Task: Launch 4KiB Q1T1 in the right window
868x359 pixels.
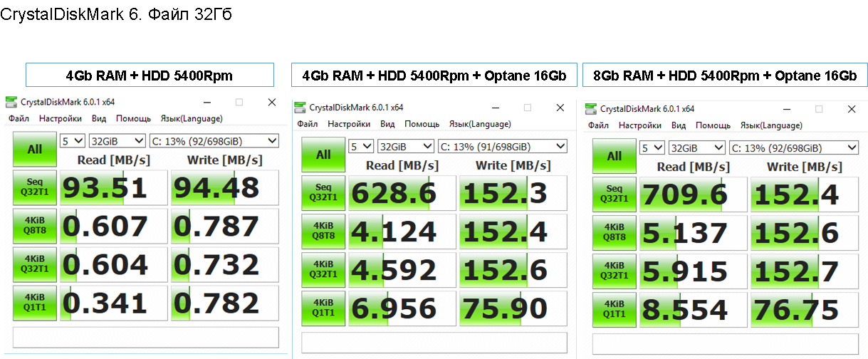Action: point(615,309)
